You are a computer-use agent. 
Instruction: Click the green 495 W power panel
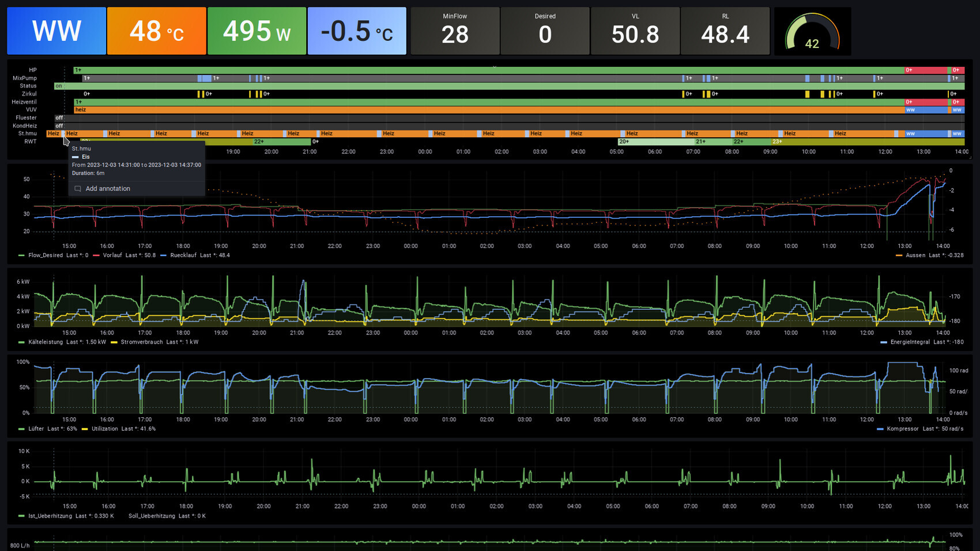pos(257,31)
